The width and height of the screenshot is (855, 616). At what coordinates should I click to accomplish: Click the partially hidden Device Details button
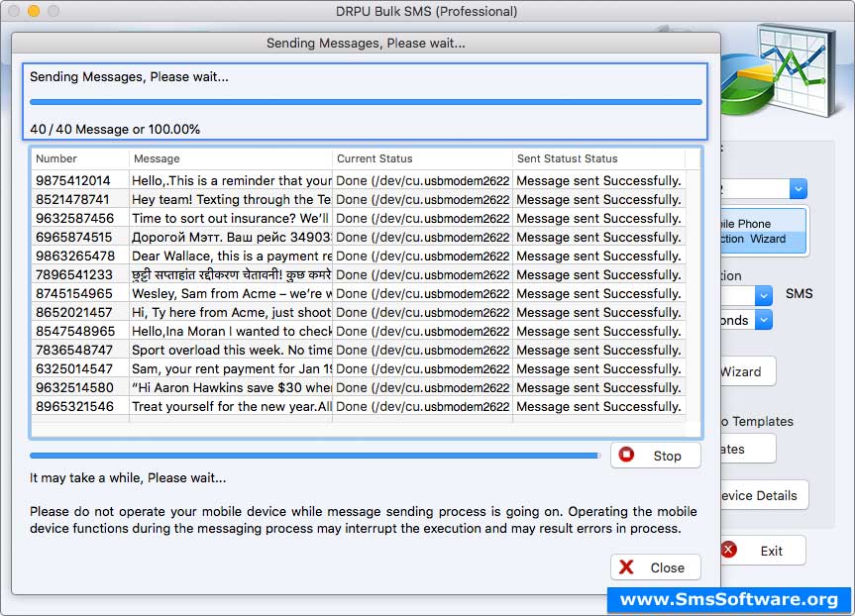tap(764, 495)
